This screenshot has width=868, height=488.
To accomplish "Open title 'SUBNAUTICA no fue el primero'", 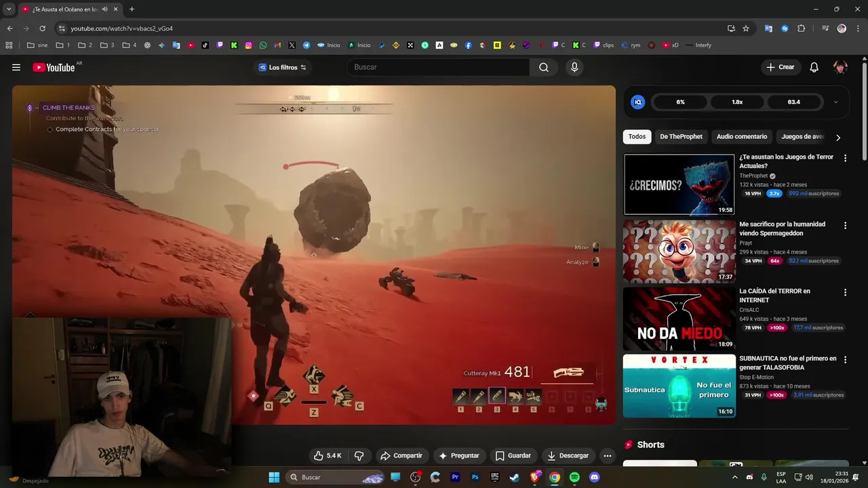I will coord(787,363).
